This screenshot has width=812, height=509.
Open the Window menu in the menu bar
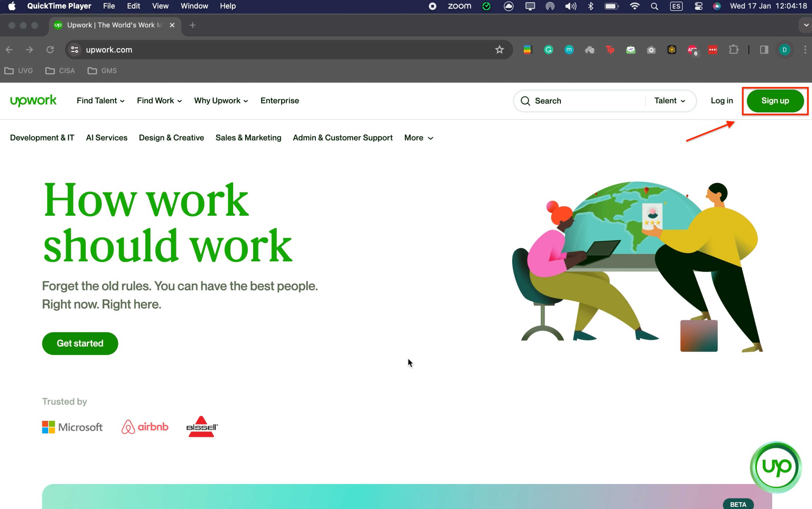(194, 6)
